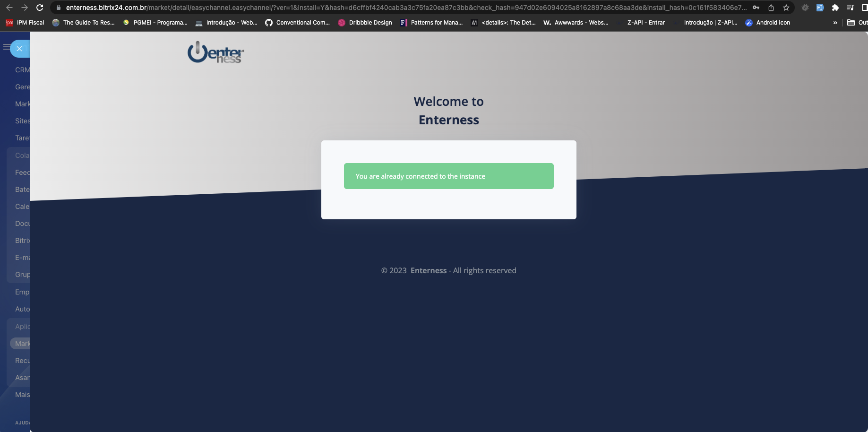This screenshot has height=432, width=868.
Task: Open the share icon in the toolbar
Action: [x=771, y=7]
